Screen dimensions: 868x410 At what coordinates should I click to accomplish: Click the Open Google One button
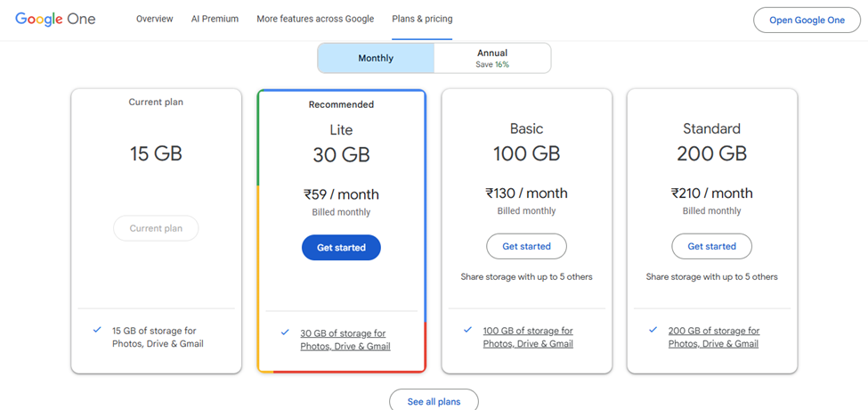[x=807, y=20]
